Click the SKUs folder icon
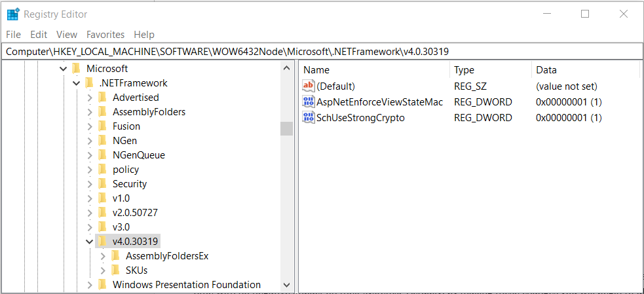This screenshot has height=294, width=644. click(x=115, y=270)
